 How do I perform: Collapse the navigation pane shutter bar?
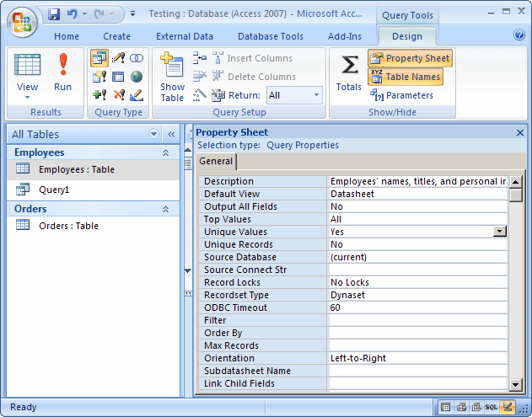click(171, 134)
